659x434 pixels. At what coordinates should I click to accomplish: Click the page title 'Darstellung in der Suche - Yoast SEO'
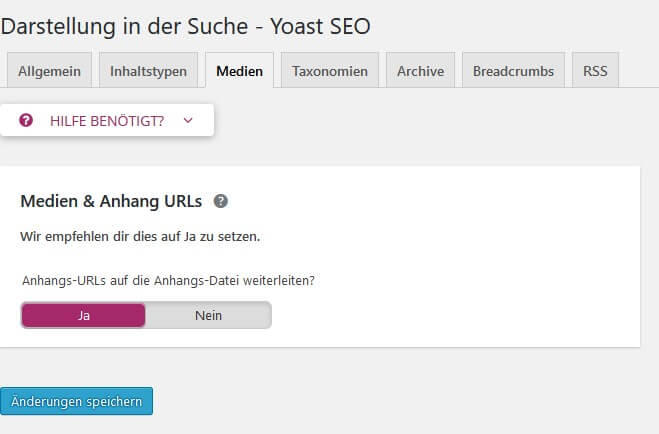click(185, 26)
